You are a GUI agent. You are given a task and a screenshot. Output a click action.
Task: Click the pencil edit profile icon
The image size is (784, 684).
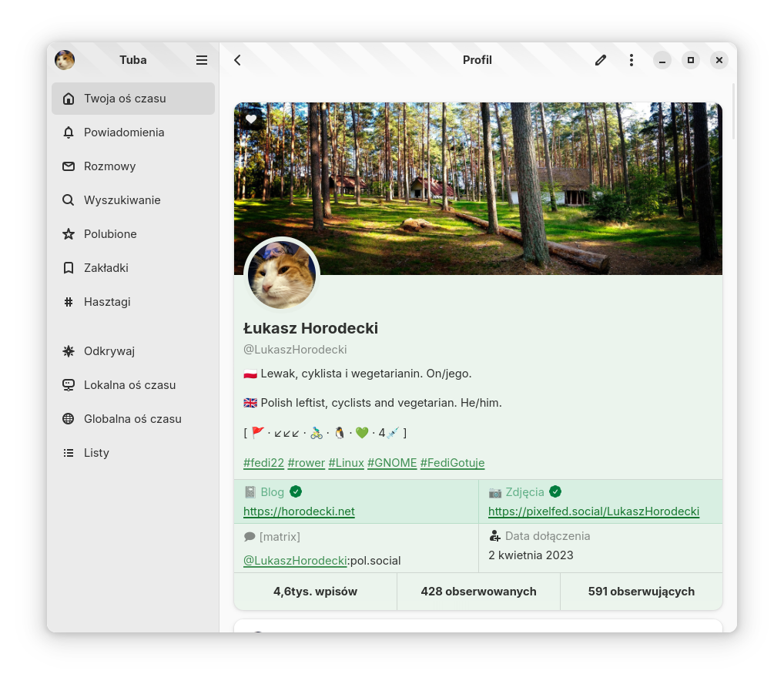tap(601, 60)
